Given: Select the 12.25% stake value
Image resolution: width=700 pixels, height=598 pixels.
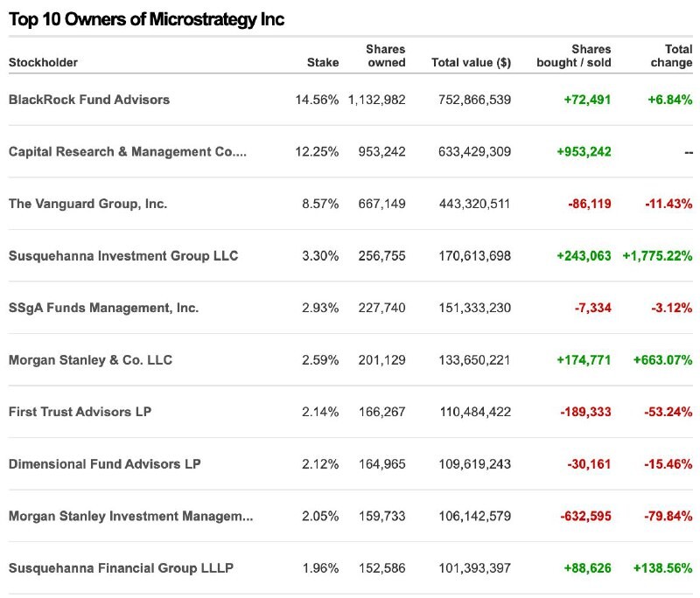Looking at the screenshot, I should 317,151.
